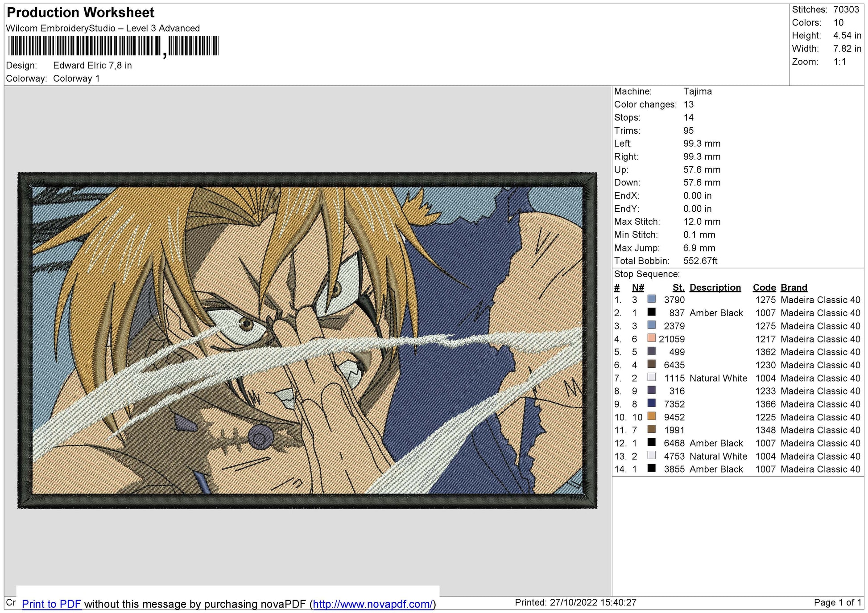This screenshot has height=613, width=868.
Task: Click the tan swatch in stop 11
Action: (x=652, y=429)
